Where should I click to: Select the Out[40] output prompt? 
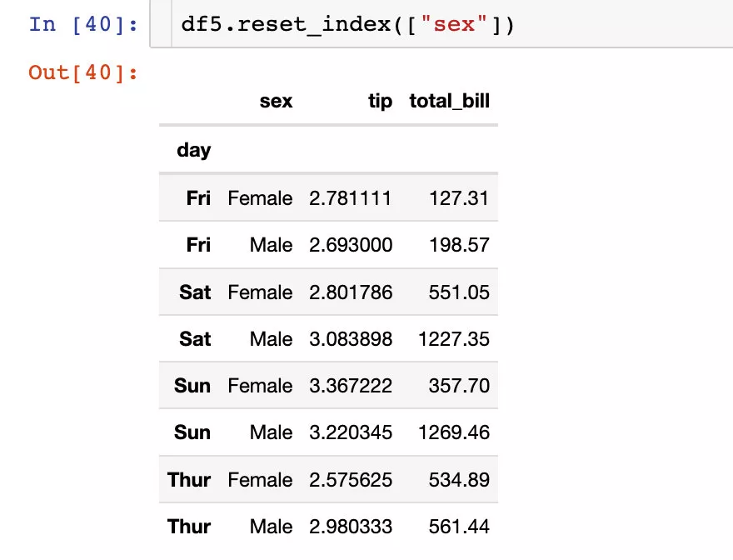click(x=83, y=72)
